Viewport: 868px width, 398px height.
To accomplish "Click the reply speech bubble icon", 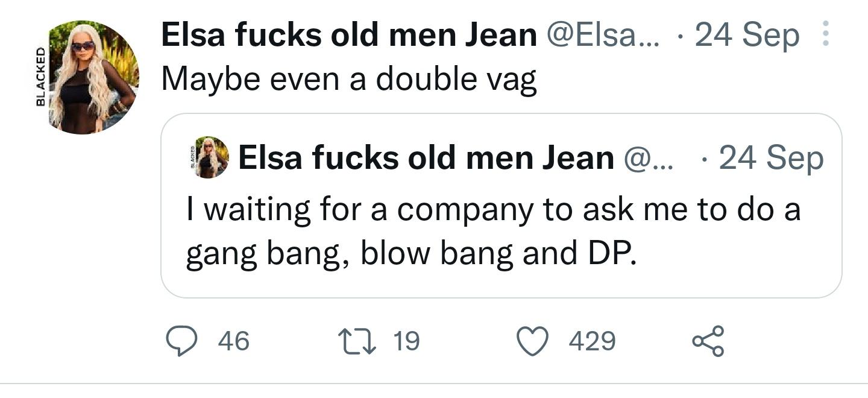I will tap(181, 341).
